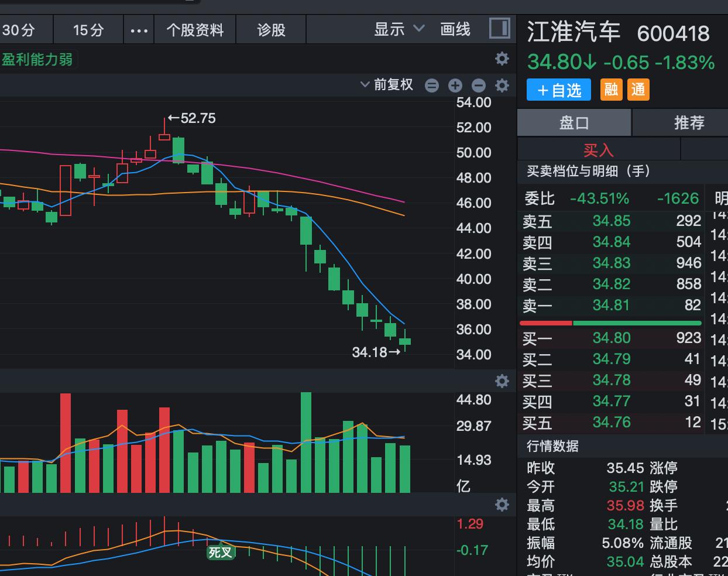Open the more periods ellipsis menu
Screen dimensions: 728x576
(x=139, y=30)
